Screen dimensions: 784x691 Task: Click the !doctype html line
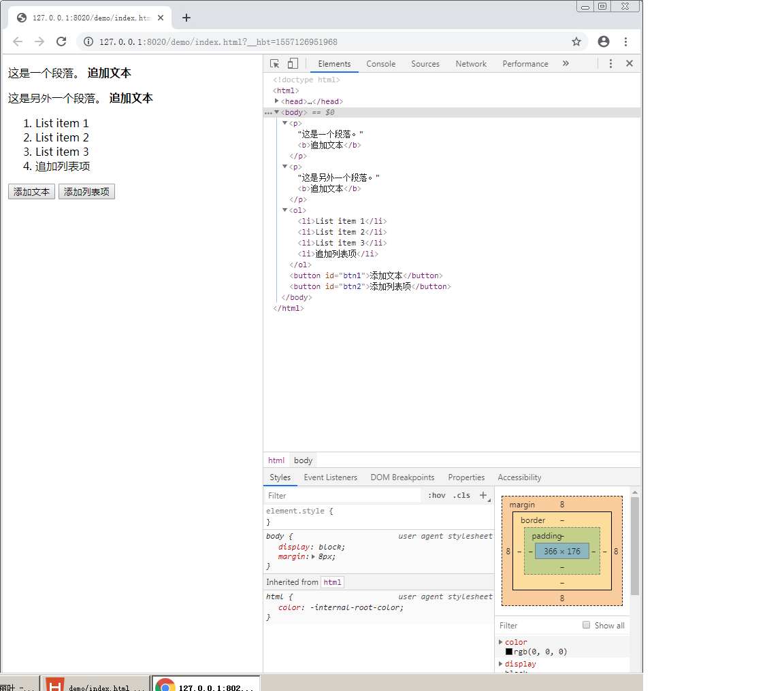pyautogui.click(x=306, y=80)
